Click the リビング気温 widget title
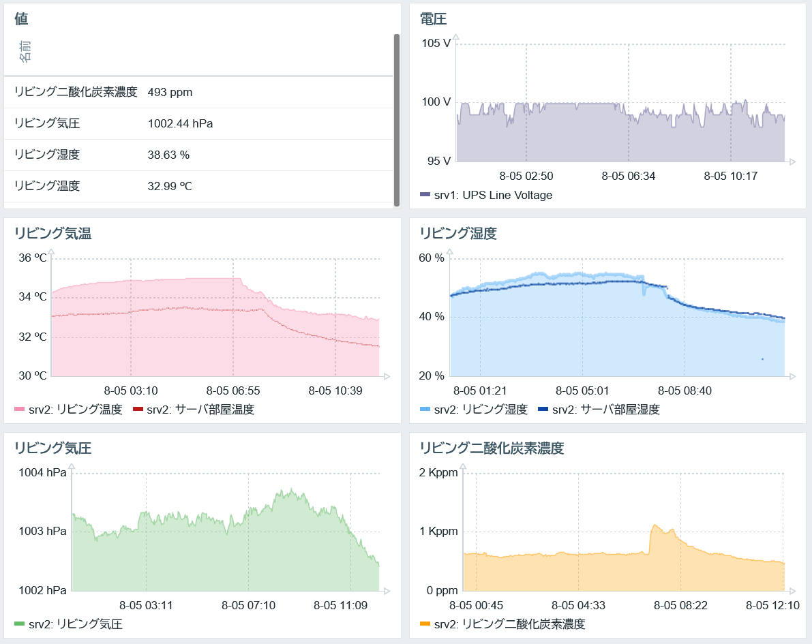 52,234
